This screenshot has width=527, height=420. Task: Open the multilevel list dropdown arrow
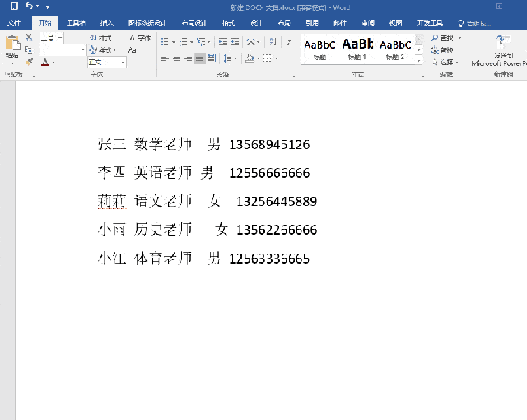(x=208, y=42)
